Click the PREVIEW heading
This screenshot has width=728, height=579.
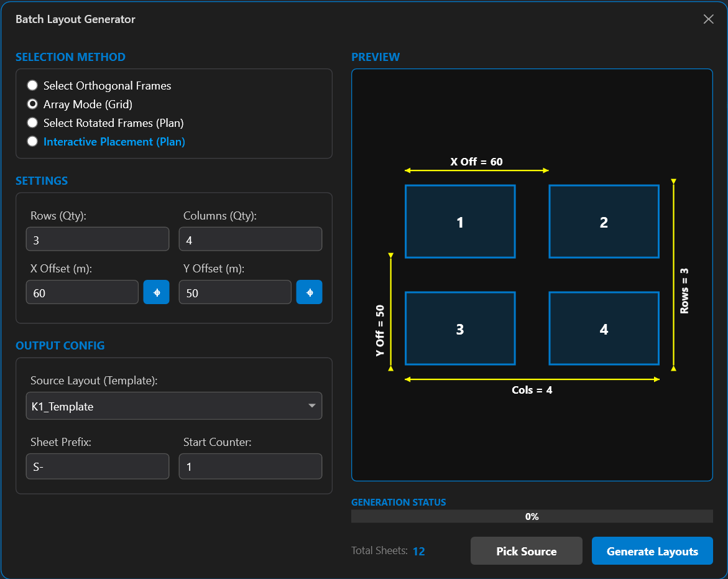tap(375, 57)
